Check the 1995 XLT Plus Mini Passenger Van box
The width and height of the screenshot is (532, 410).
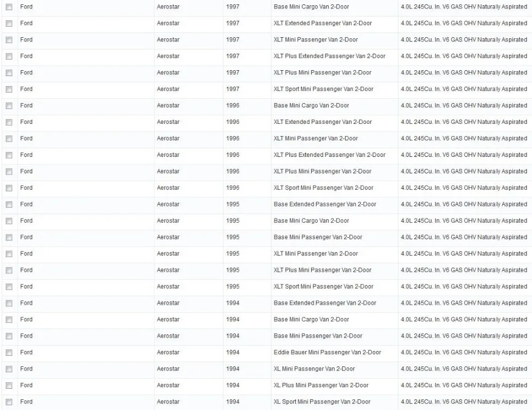(9, 270)
